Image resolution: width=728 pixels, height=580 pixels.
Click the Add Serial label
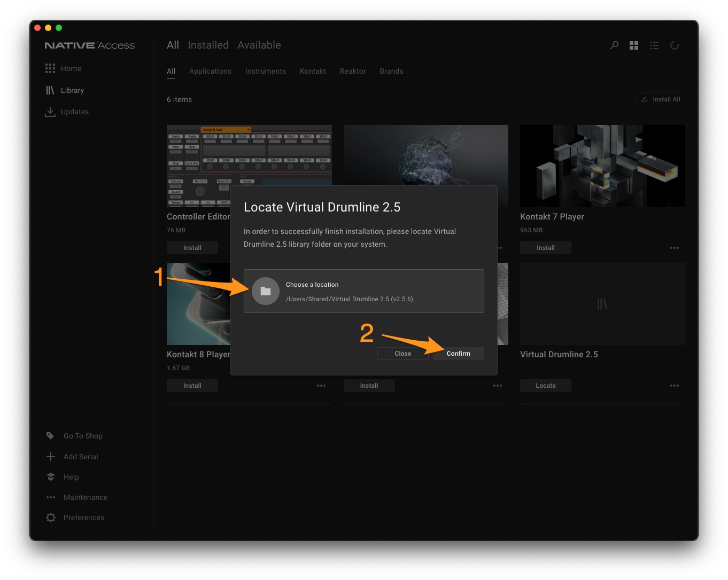coord(81,457)
